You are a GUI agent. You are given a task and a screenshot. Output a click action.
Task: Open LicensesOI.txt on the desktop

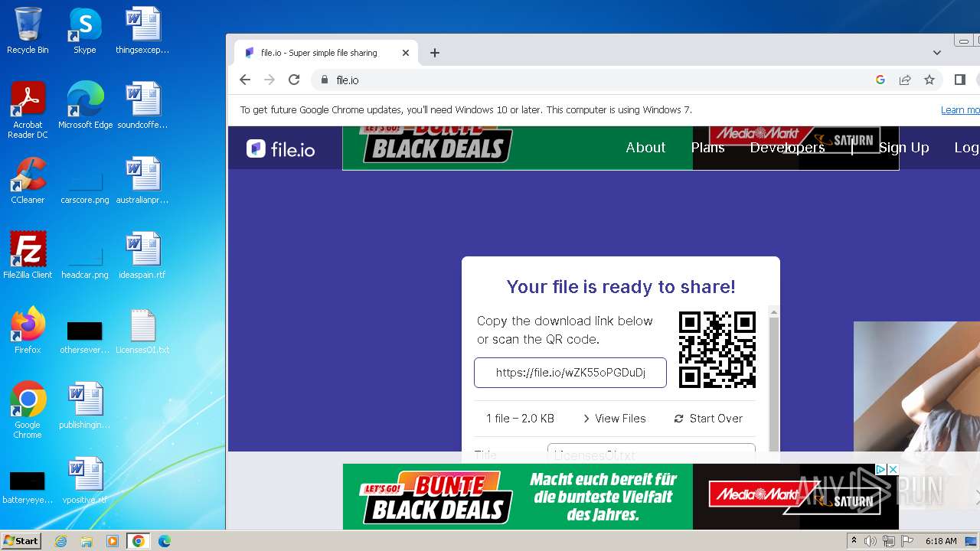[142, 331]
